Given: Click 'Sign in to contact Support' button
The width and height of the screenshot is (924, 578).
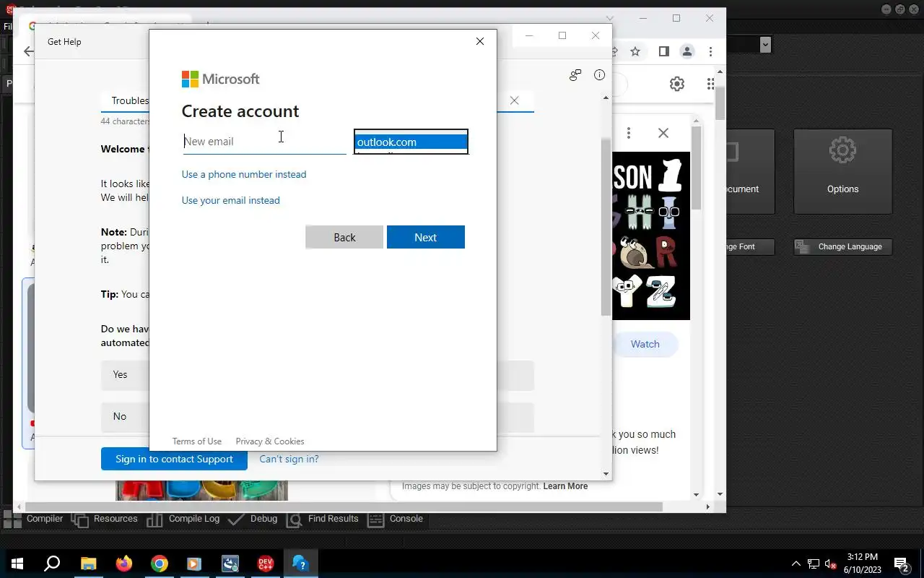Looking at the screenshot, I should coord(174,459).
